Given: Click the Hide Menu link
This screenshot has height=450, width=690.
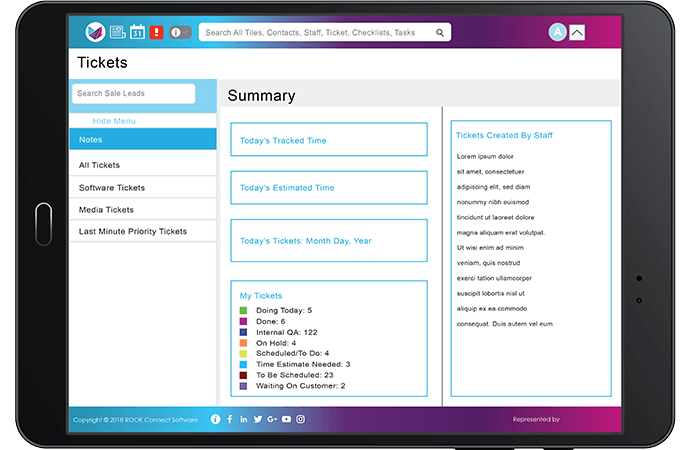Looking at the screenshot, I should [x=114, y=121].
